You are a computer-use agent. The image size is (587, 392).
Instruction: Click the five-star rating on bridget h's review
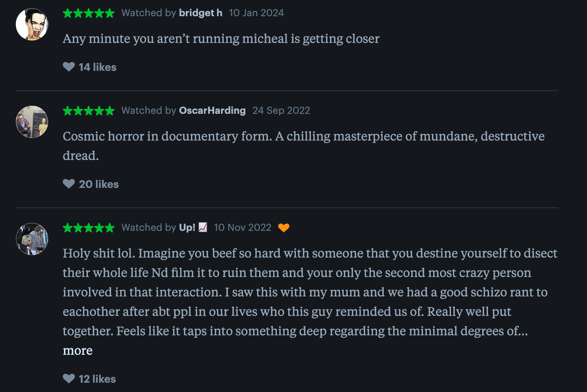pos(88,13)
